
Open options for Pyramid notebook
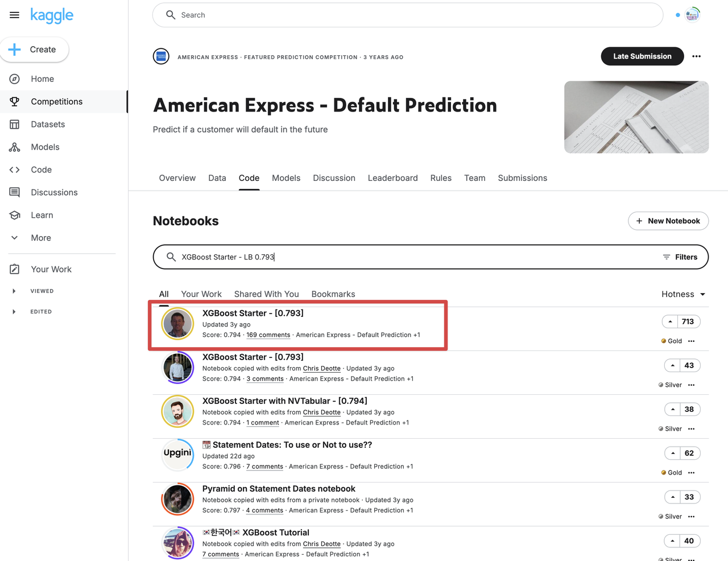(x=691, y=517)
